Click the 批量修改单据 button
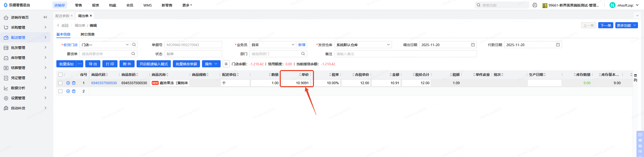 pyautogui.click(x=186, y=64)
